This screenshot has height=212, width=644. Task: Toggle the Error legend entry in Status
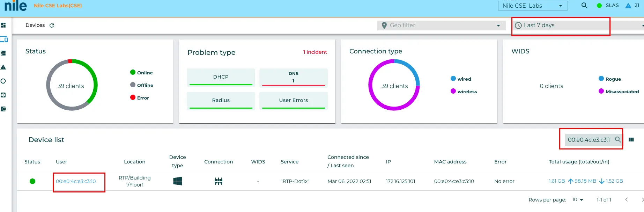pos(140,98)
